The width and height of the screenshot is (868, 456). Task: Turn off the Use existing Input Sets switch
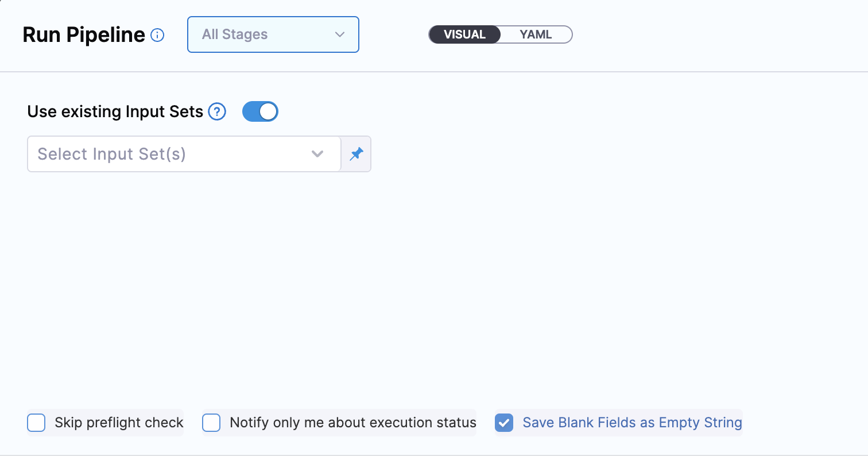[x=260, y=111]
